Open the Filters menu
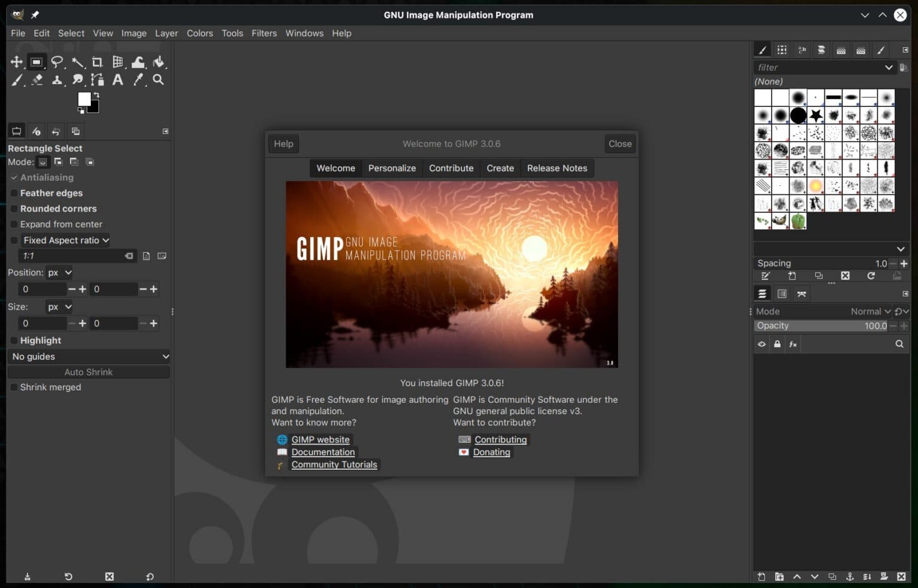Viewport: 918px width, 588px height. [x=264, y=33]
